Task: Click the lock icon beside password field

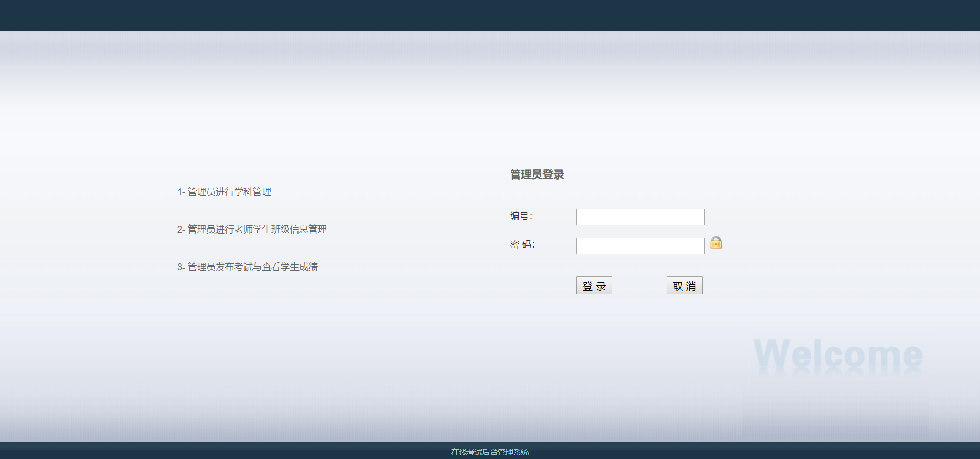Action: pos(716,242)
